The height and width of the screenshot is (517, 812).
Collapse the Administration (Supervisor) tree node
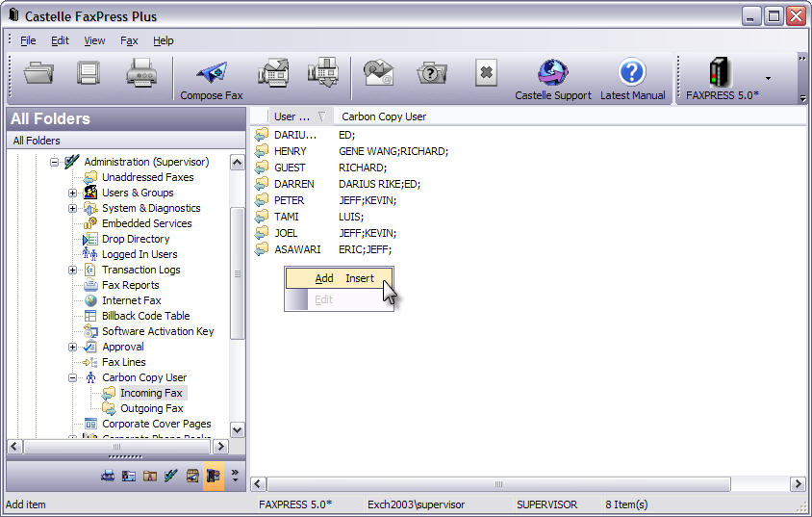[x=54, y=162]
